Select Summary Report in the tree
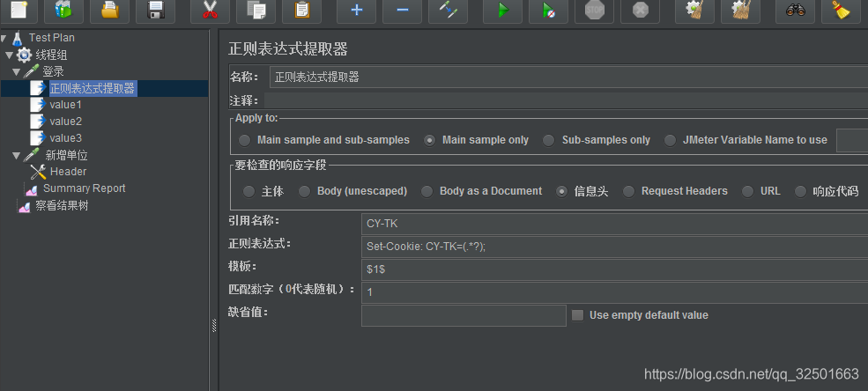The height and width of the screenshot is (391, 868). 84,188
